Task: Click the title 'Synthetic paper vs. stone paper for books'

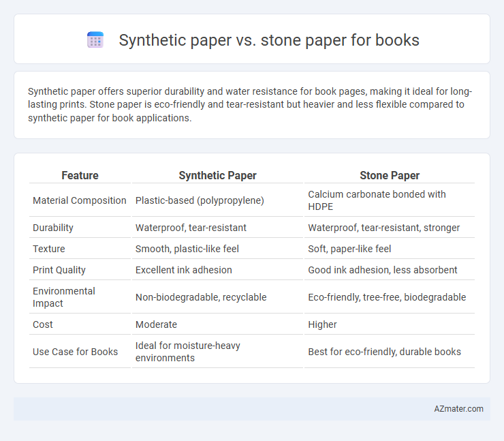Action: pos(269,40)
